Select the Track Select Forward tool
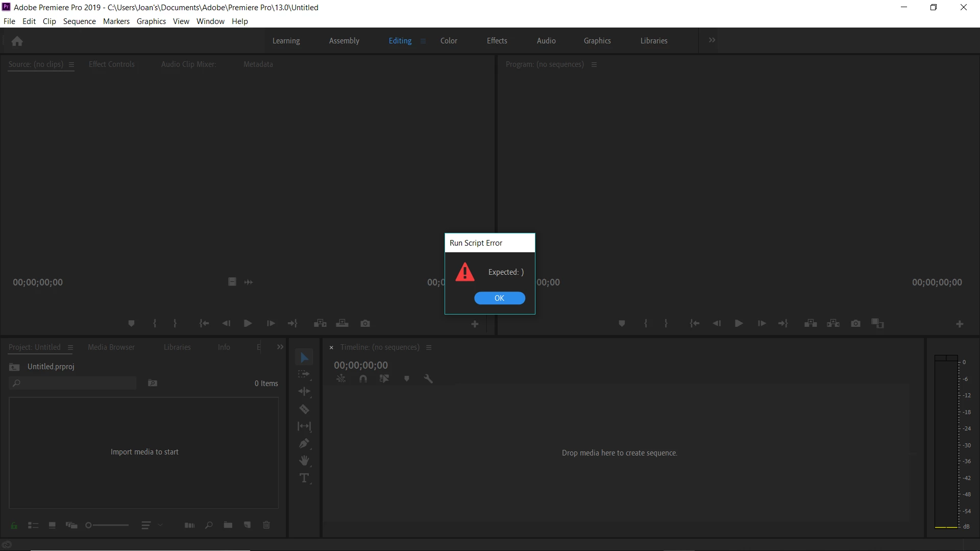 [304, 374]
